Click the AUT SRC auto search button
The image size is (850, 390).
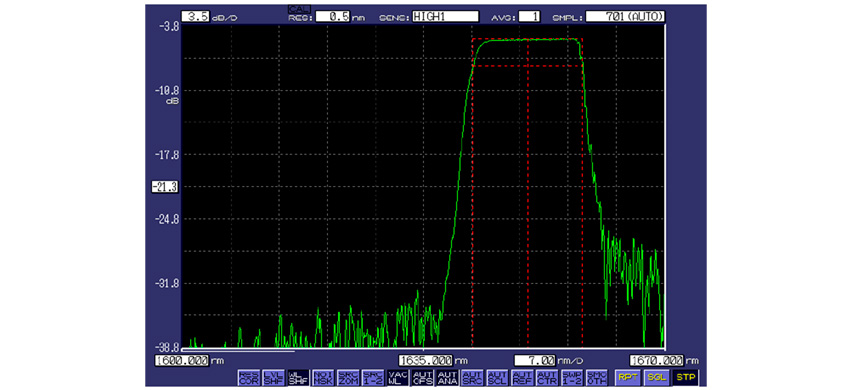(472, 377)
